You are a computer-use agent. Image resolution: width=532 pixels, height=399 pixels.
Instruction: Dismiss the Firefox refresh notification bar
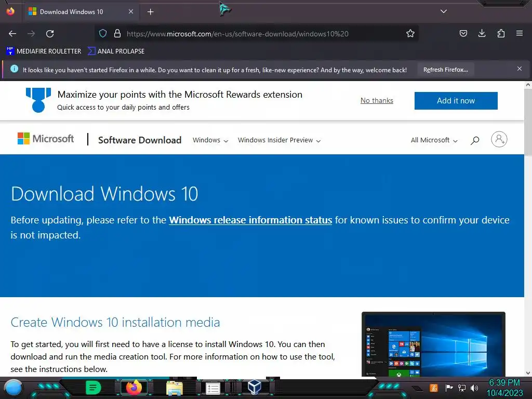coord(520,69)
